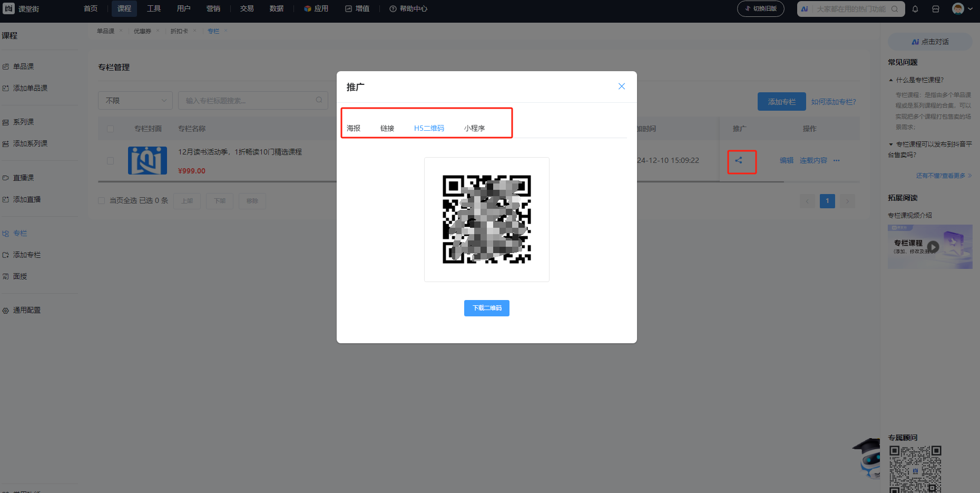Screen dimensions: 980x493
Task: Open 直播课 in the sidebar
Action: tap(23, 178)
